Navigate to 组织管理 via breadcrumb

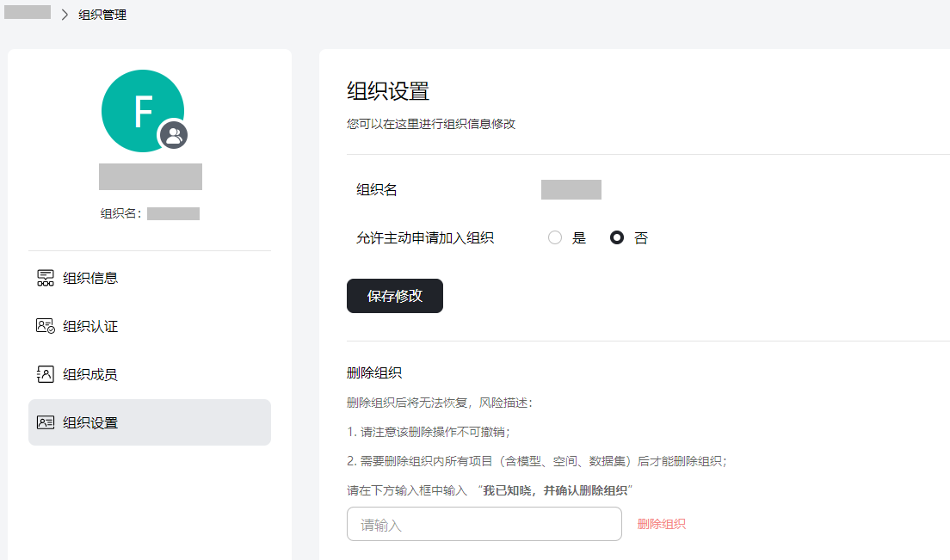point(104,14)
